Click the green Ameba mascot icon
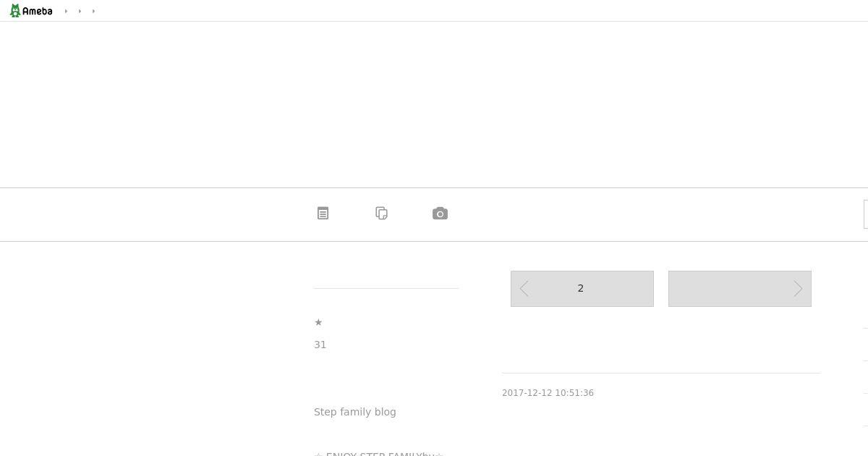The width and height of the screenshot is (868, 456). 14,11
